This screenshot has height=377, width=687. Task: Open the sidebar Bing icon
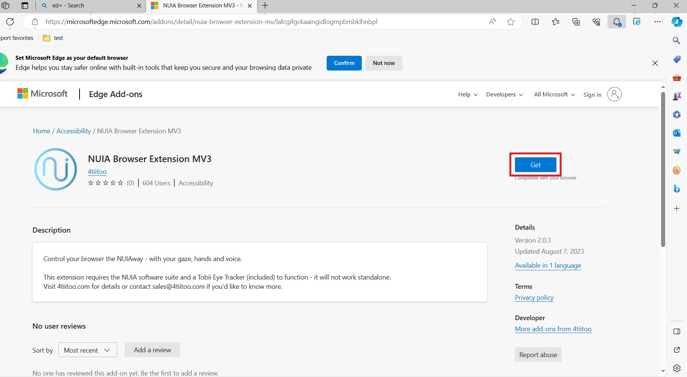(x=676, y=188)
